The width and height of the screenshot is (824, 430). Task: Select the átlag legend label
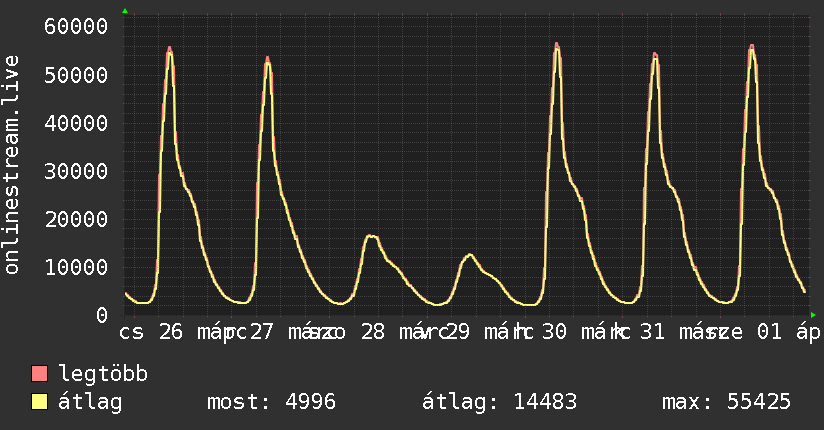click(x=90, y=402)
